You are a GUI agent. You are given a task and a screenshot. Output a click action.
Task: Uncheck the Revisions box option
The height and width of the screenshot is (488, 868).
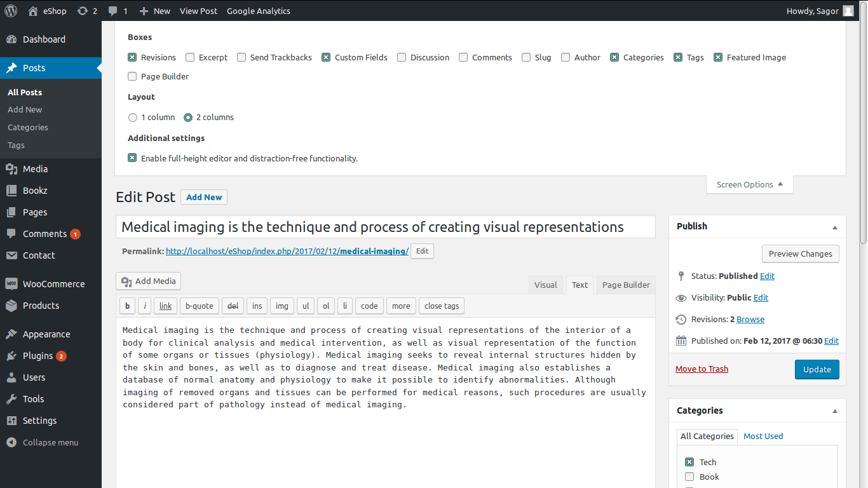pos(132,57)
